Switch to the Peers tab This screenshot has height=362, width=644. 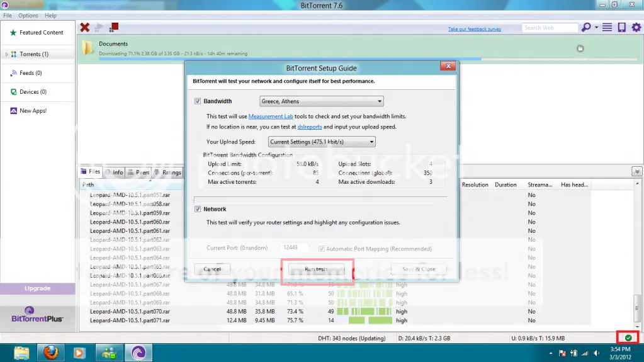[x=138, y=172]
